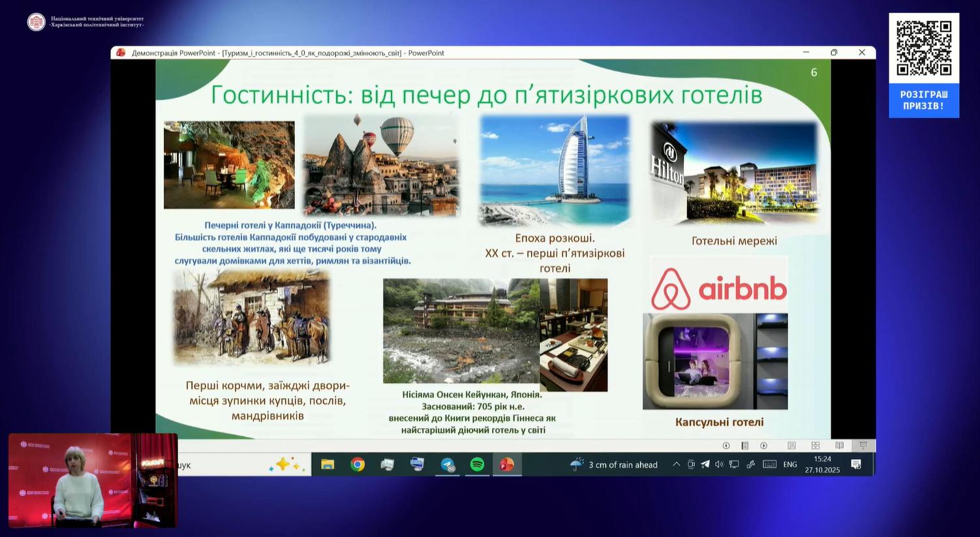The image size is (980, 537).
Task: Click the capsule hotel photo
Action: pos(715,361)
